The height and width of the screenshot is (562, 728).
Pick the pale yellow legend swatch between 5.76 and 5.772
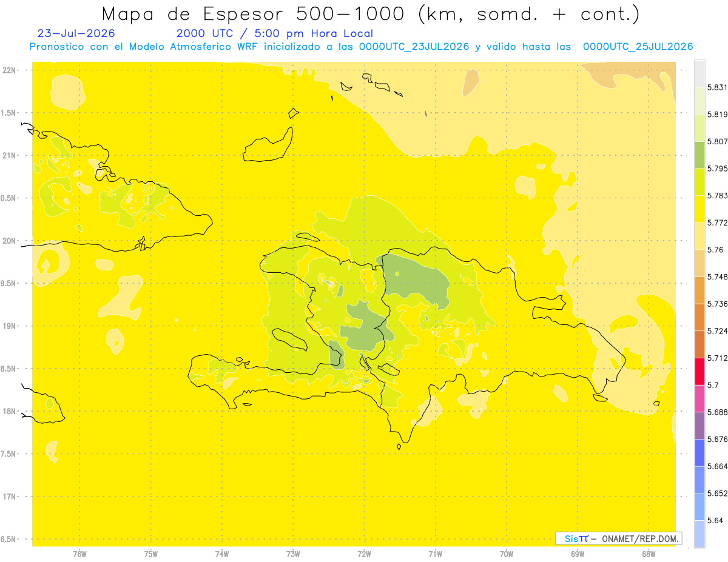point(699,236)
